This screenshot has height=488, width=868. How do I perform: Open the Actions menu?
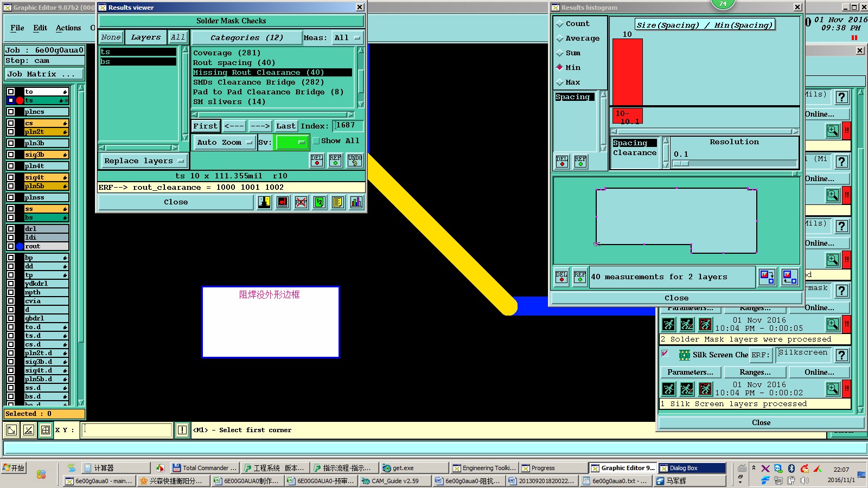(68, 28)
